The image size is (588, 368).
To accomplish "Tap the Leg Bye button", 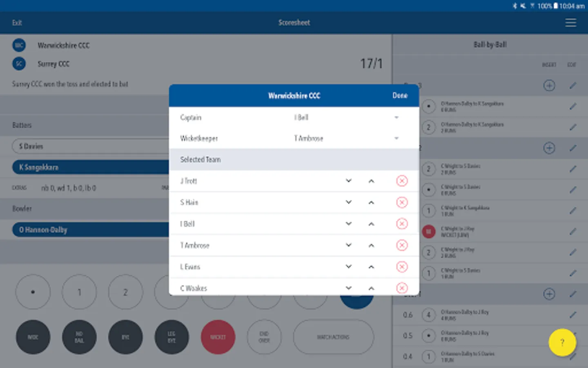I will tap(171, 337).
